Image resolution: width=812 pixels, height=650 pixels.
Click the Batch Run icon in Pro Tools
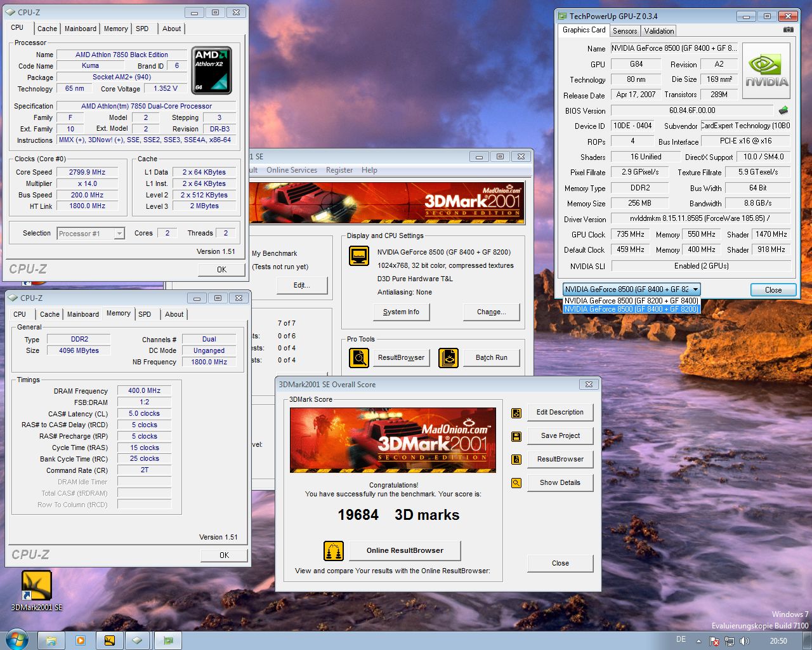449,358
